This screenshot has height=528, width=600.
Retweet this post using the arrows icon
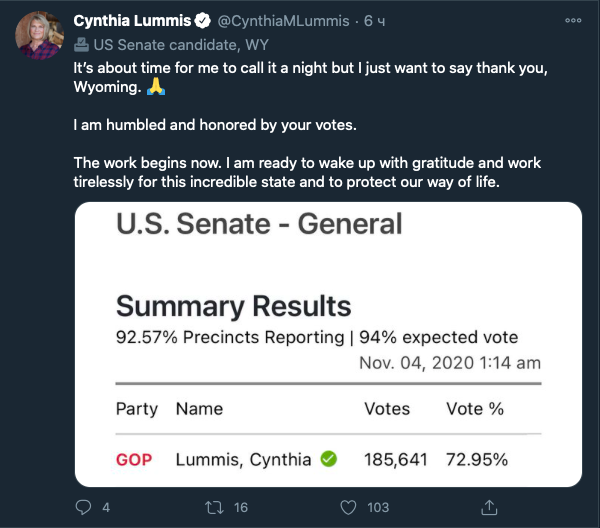[214, 508]
